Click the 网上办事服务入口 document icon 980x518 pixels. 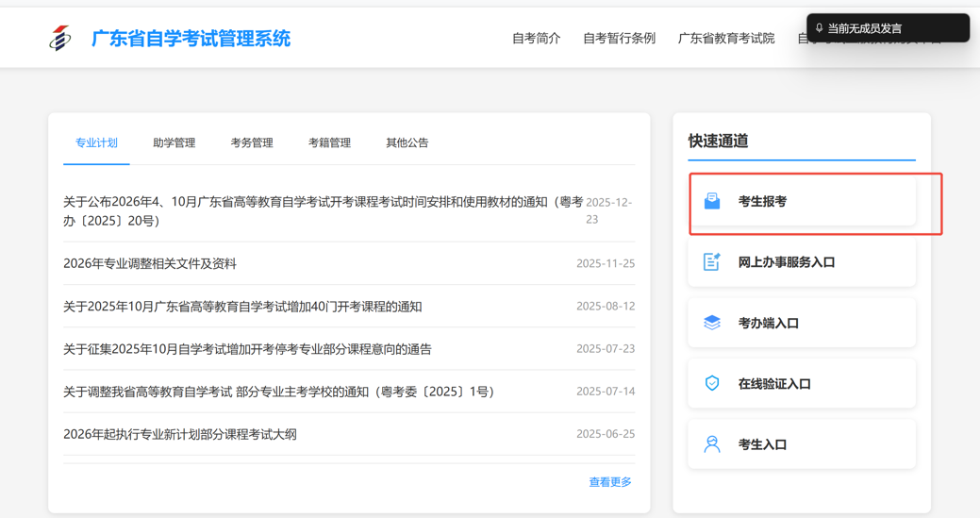click(712, 262)
